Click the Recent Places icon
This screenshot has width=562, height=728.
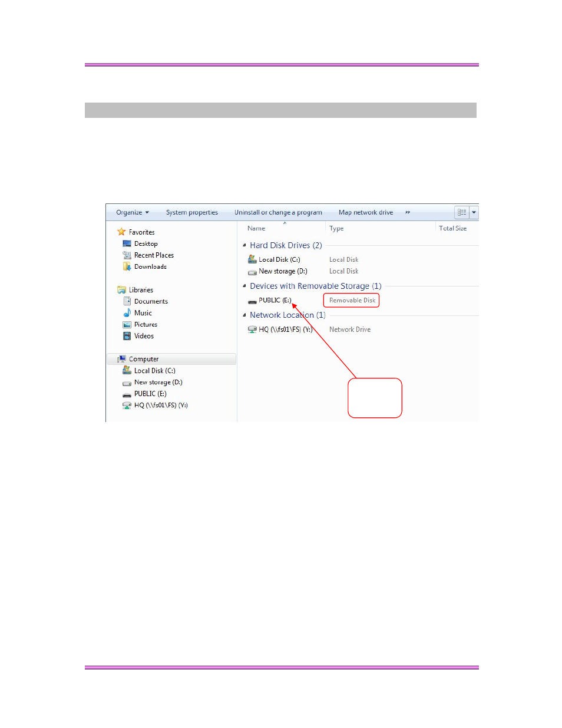click(x=127, y=255)
